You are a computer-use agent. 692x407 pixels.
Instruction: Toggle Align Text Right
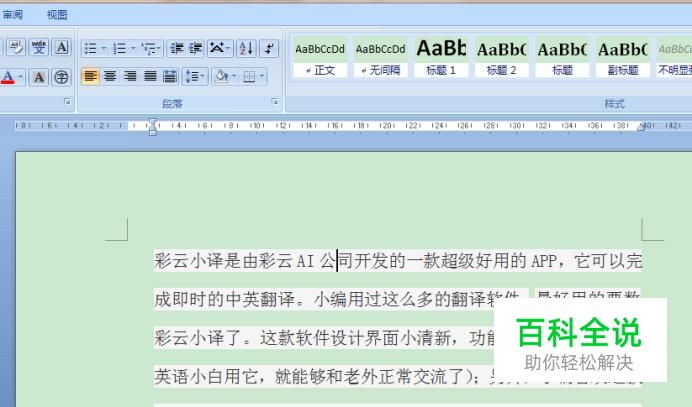point(130,76)
